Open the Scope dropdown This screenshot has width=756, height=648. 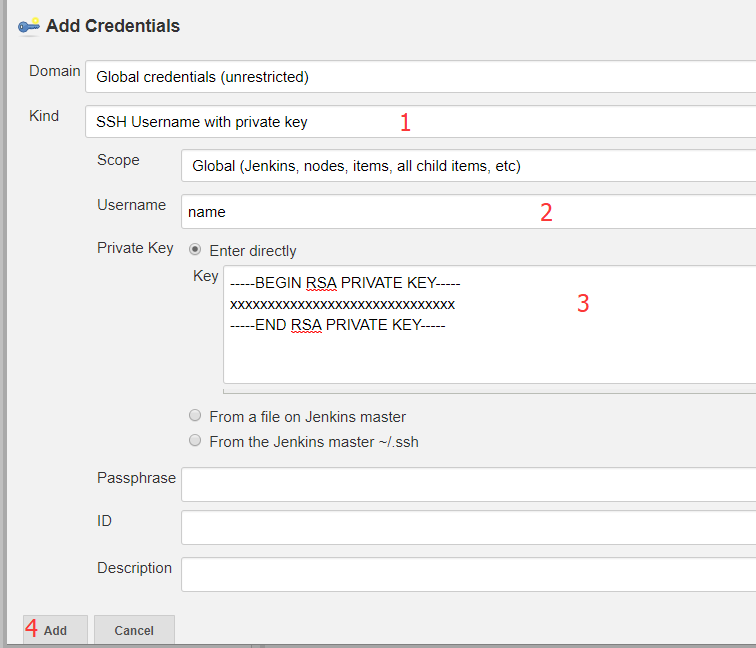469,166
